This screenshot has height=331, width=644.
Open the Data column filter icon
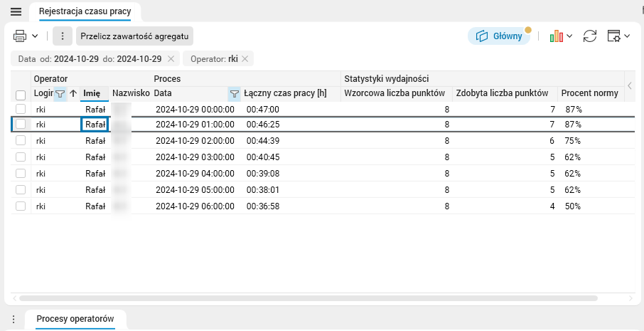(235, 94)
